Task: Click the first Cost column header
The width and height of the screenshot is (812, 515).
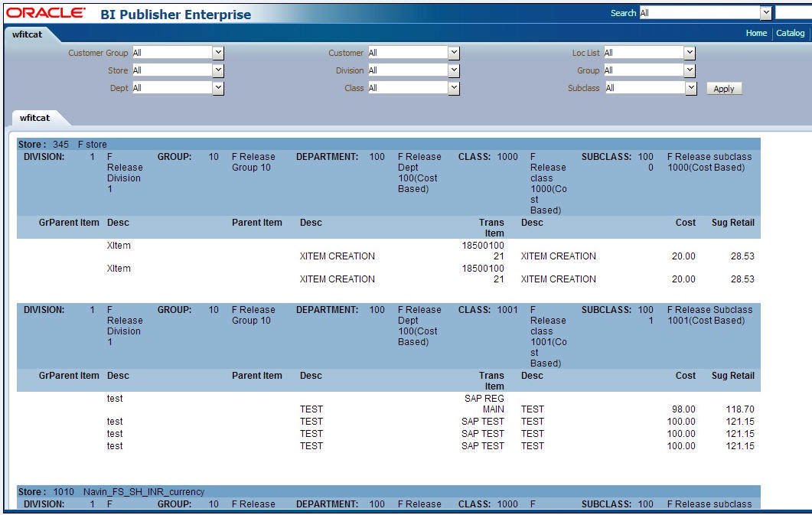Action: click(x=685, y=223)
